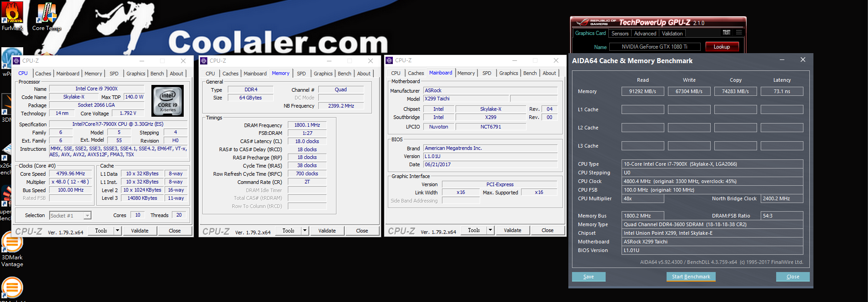
Task: Click the GPU-Z Name field NVIDIA GeForce GTX 1080 Ti
Action: [x=655, y=47]
